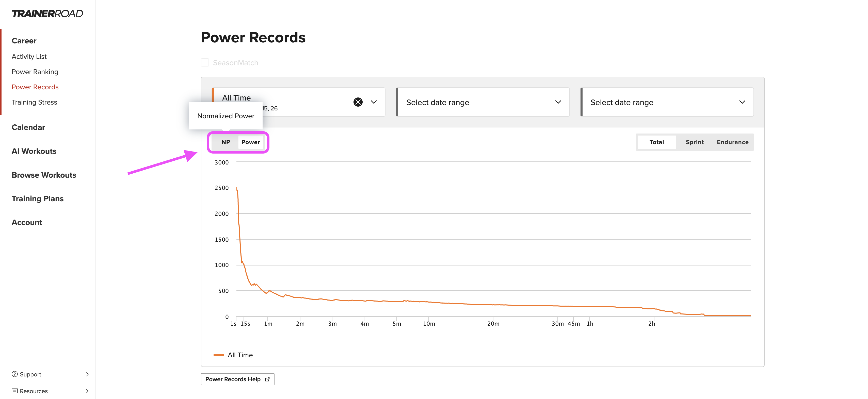Click the 1000 watts axis label
Viewport: 868px width, 399px height.
point(222,265)
